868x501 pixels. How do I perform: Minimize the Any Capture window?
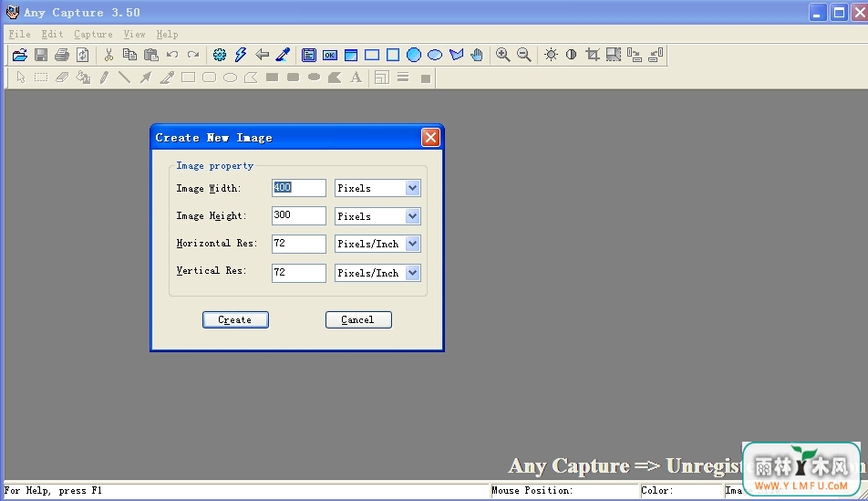pos(818,12)
